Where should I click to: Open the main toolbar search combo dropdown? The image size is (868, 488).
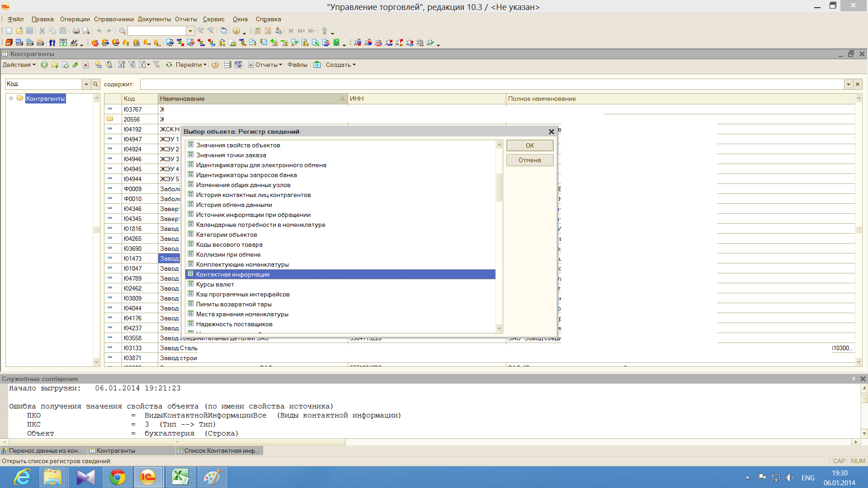point(190,31)
